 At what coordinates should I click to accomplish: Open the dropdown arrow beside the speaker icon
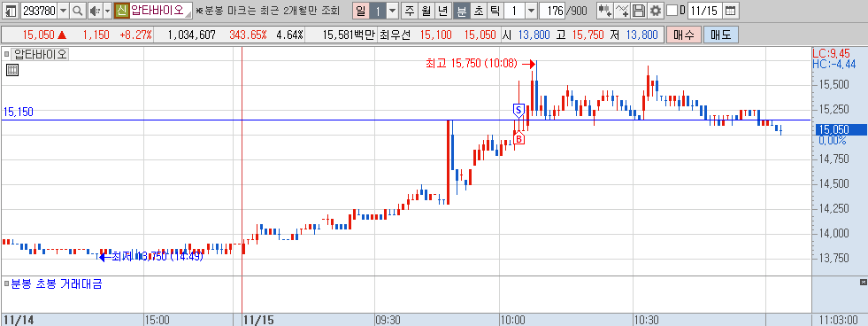coord(107,11)
